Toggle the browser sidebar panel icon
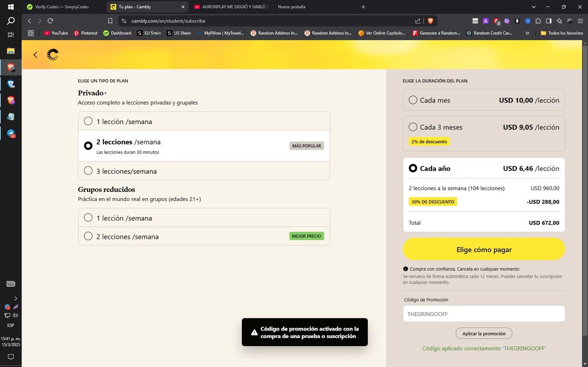This screenshot has width=588, height=367. (549, 21)
